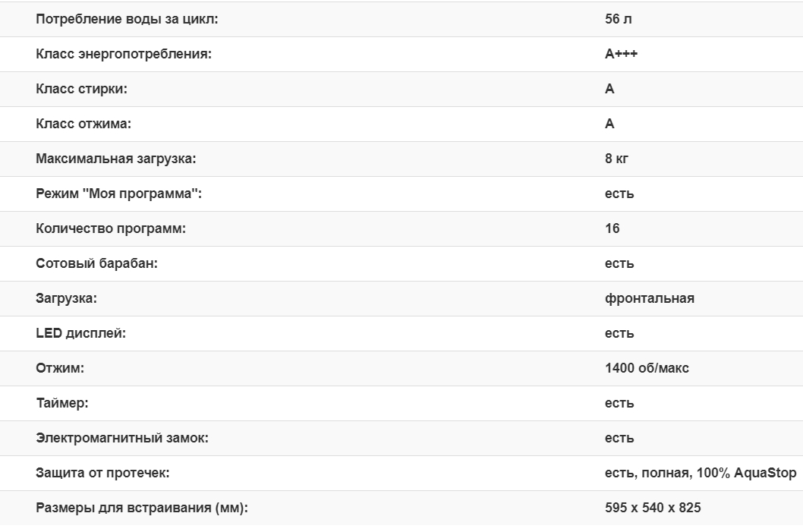Viewport: 803px width, 532px height.
Task: Click the '1400 об/макс' spin value
Action: pyautogui.click(x=647, y=368)
